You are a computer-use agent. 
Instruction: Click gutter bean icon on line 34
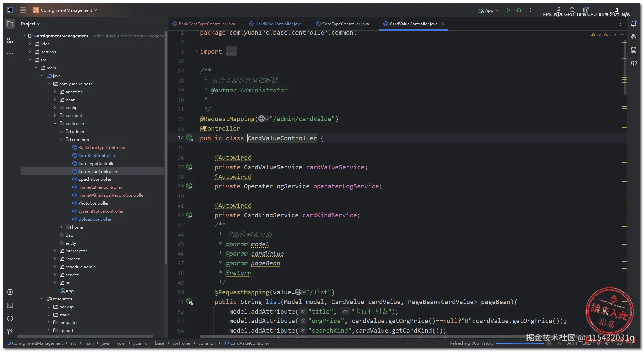click(189, 138)
